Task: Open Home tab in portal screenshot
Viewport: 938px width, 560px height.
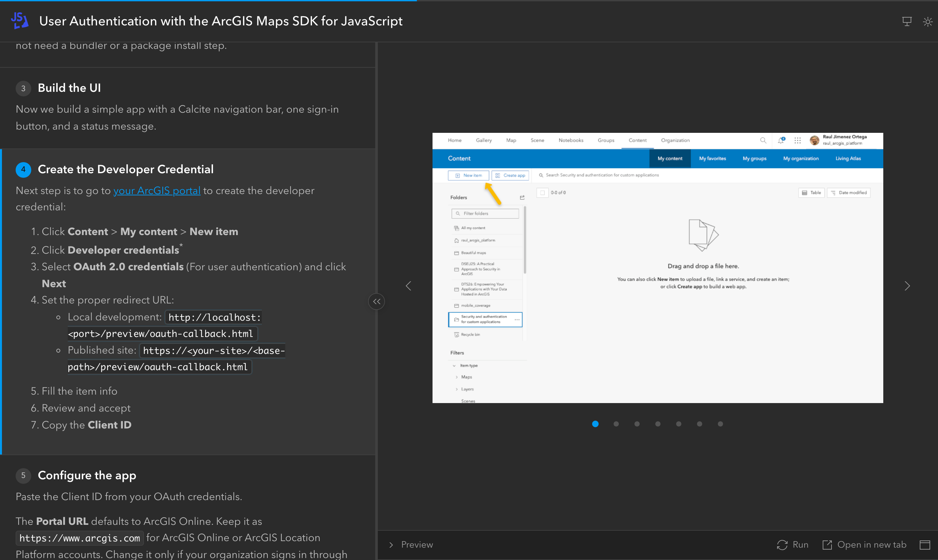Action: [454, 140]
